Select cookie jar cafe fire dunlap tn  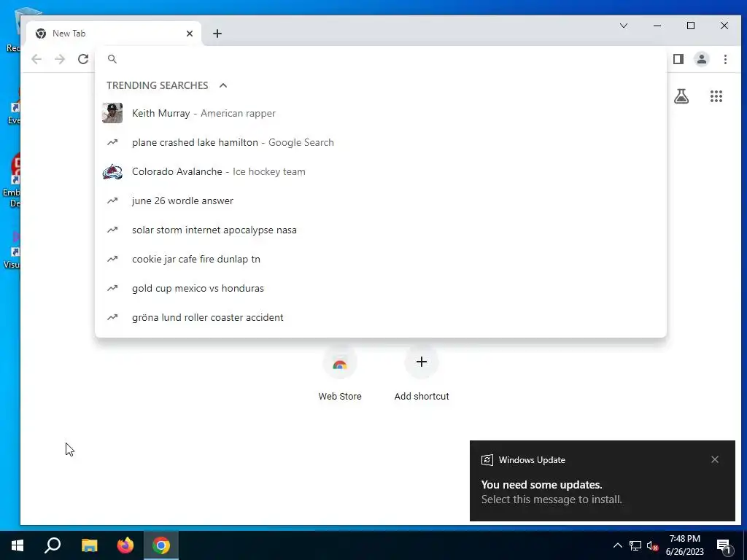tap(381, 259)
